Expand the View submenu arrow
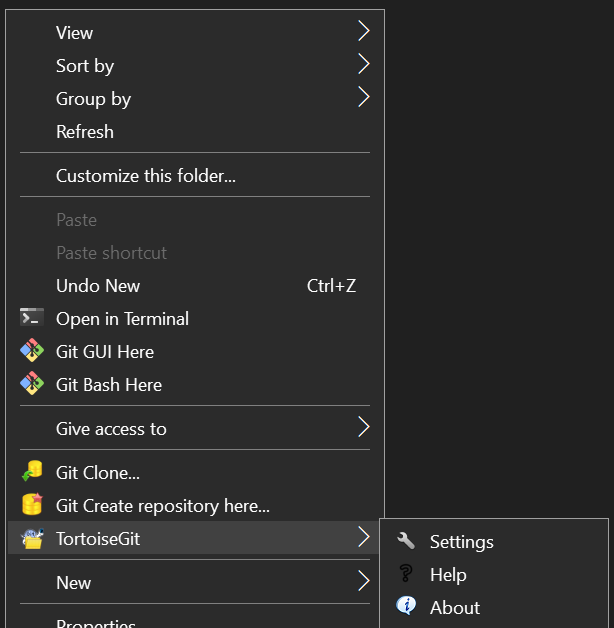Image resolution: width=614 pixels, height=628 pixels. (x=363, y=32)
